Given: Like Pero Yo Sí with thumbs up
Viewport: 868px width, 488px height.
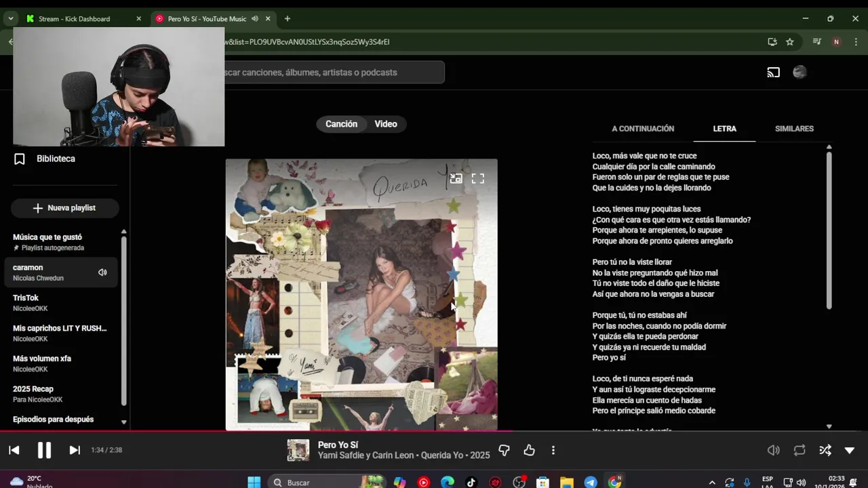Looking at the screenshot, I should [529, 450].
